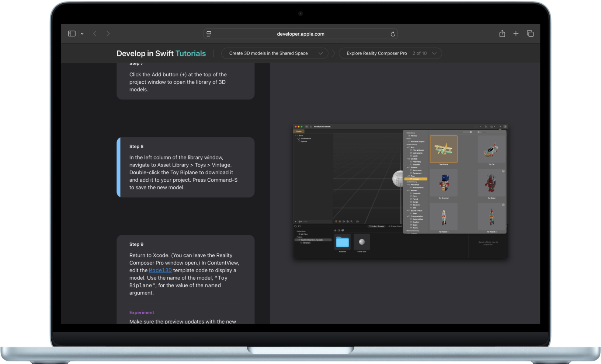Open the sidebar tab group chevron menu
Viewport: 601px width, 364px height.
pyautogui.click(x=82, y=34)
